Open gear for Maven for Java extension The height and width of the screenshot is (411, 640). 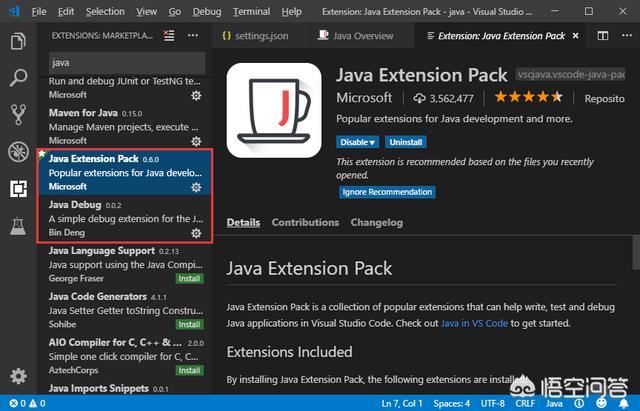(196, 141)
